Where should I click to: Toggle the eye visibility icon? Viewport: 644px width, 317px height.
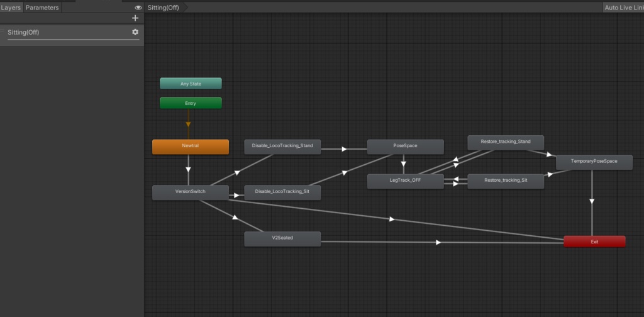pos(138,8)
